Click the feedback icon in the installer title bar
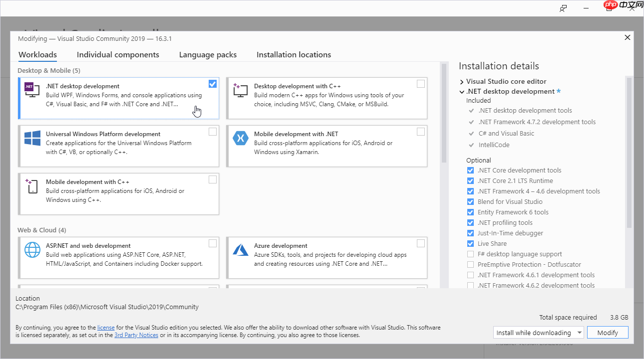Viewport: 644px width, 359px height. [563, 8]
